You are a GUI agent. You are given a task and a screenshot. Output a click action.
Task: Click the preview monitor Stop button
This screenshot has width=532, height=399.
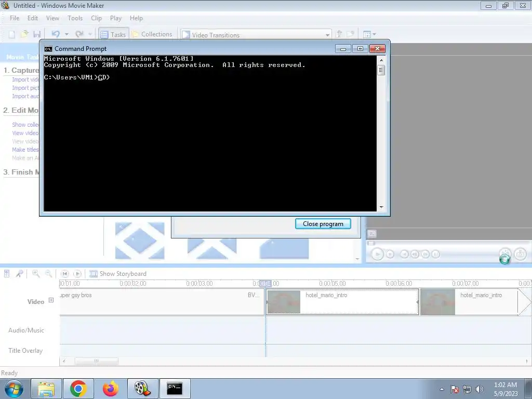pyautogui.click(x=390, y=254)
